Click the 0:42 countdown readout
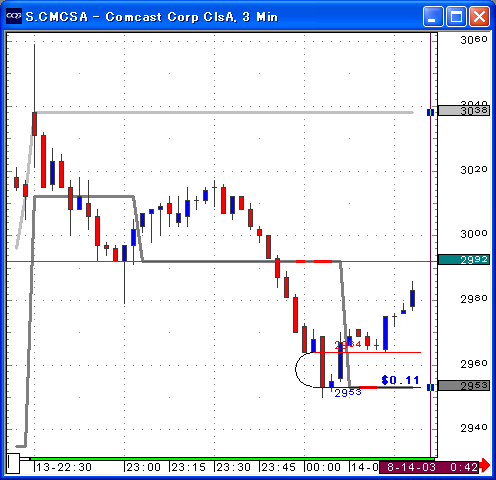Screen dimensions: 496x480 pyautogui.click(x=464, y=467)
